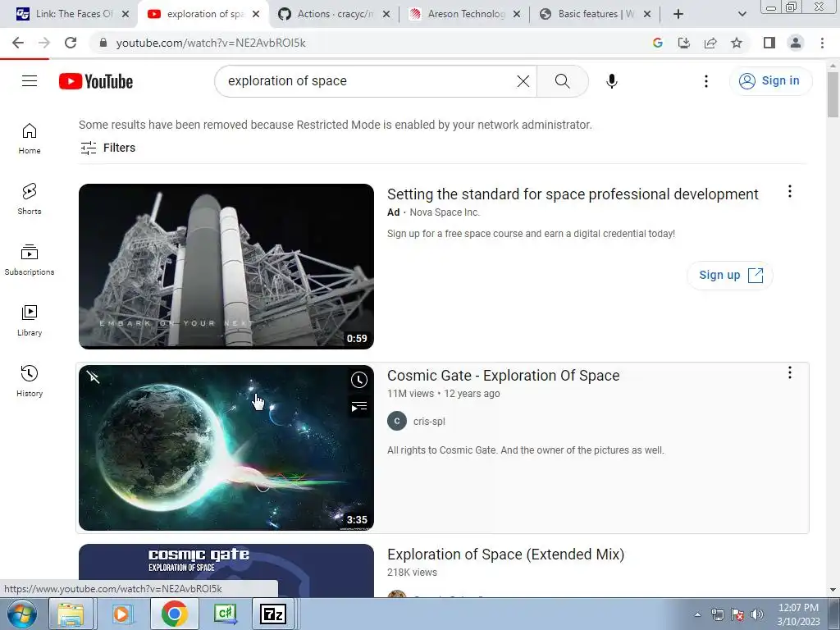Open Windows Media Player from taskbar
The height and width of the screenshot is (630, 840).
[x=122, y=614]
